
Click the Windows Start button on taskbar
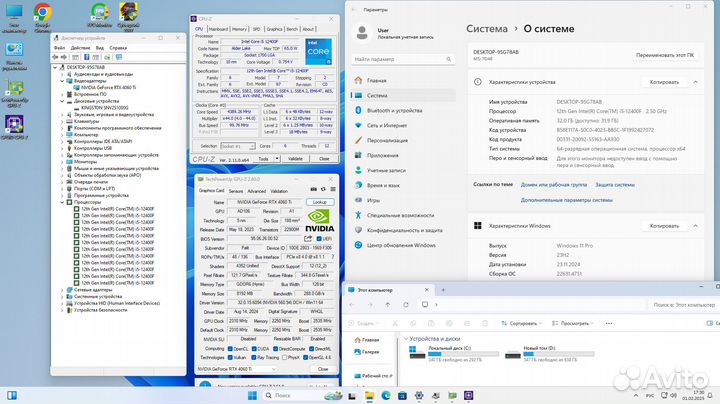coord(253,395)
